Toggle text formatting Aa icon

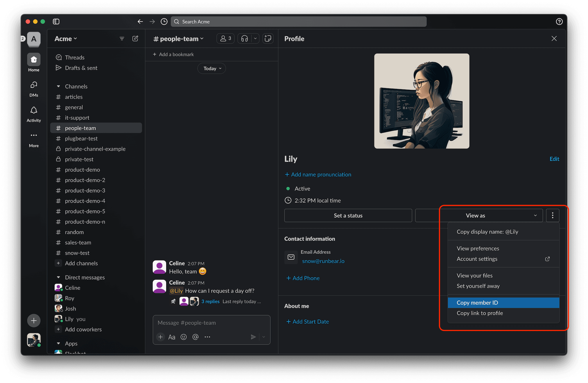click(x=172, y=337)
